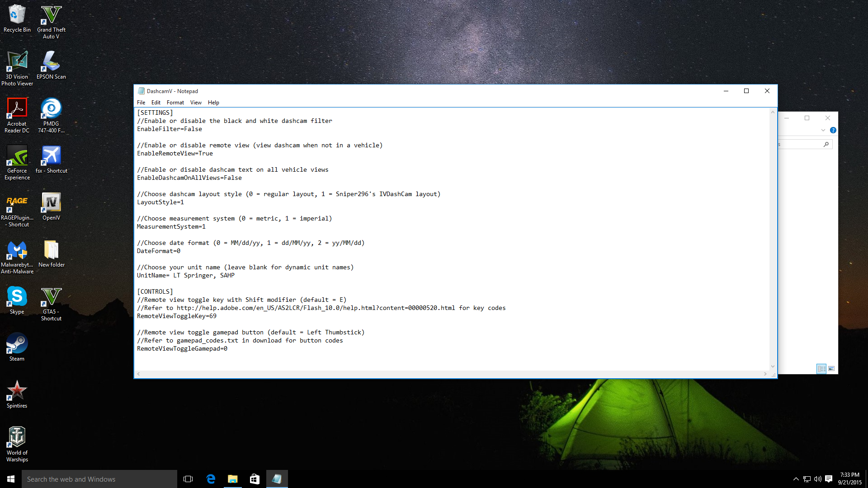Screen dimensions: 868x488
Task: Select the OpenIV desktop shortcut
Action: pos(51,203)
